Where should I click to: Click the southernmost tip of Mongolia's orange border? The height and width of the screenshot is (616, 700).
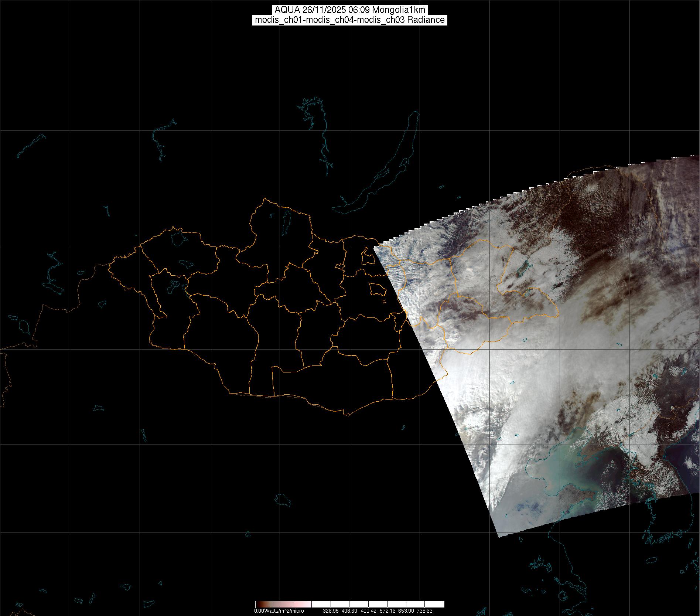pyautogui.click(x=347, y=415)
